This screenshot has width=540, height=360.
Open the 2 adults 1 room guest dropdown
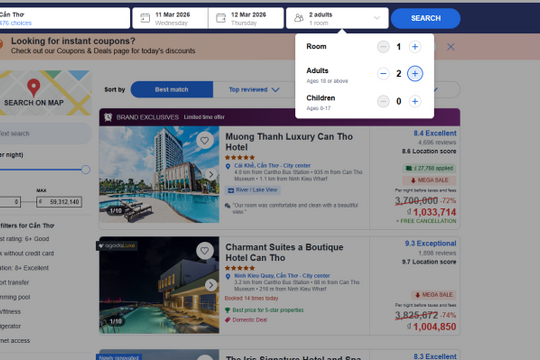coord(337,18)
